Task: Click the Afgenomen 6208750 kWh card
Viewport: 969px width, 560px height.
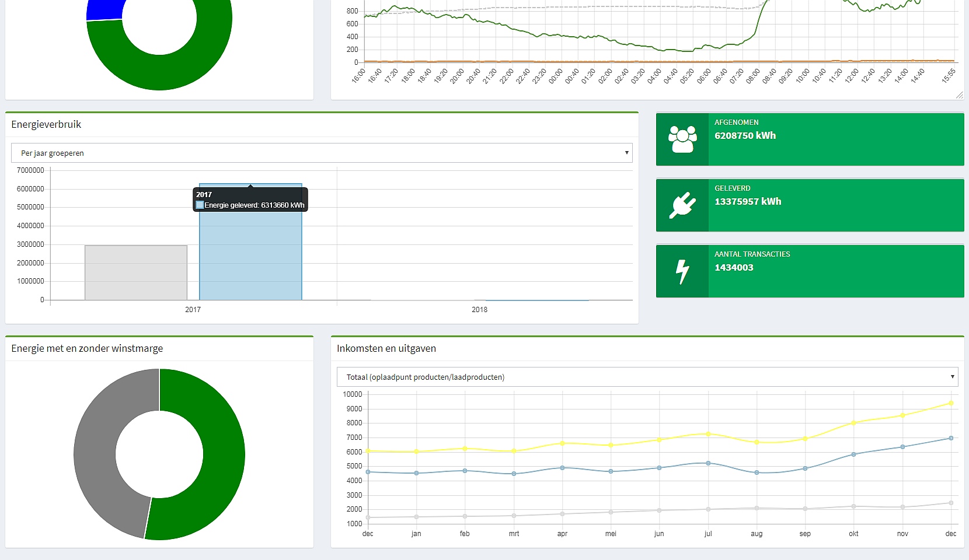Action: (x=810, y=139)
